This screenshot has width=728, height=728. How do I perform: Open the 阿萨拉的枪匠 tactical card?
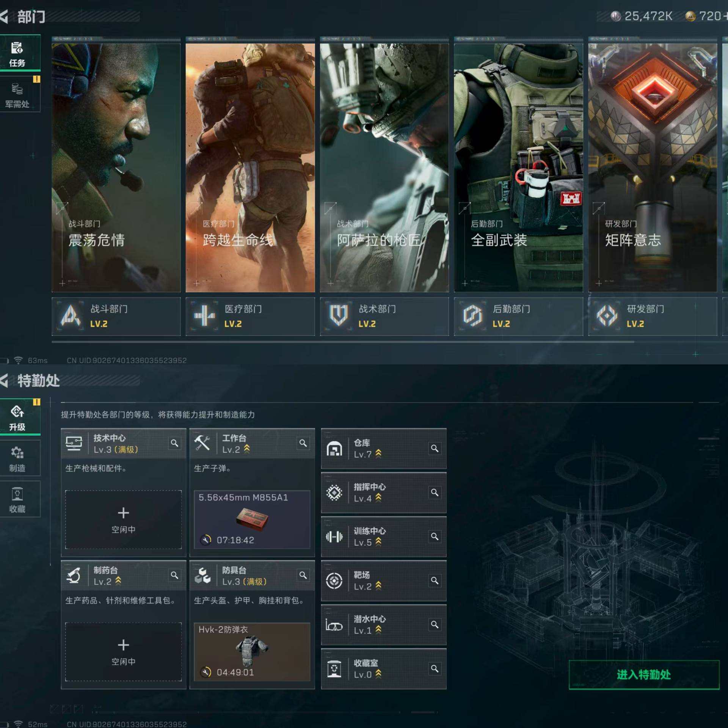click(x=384, y=167)
